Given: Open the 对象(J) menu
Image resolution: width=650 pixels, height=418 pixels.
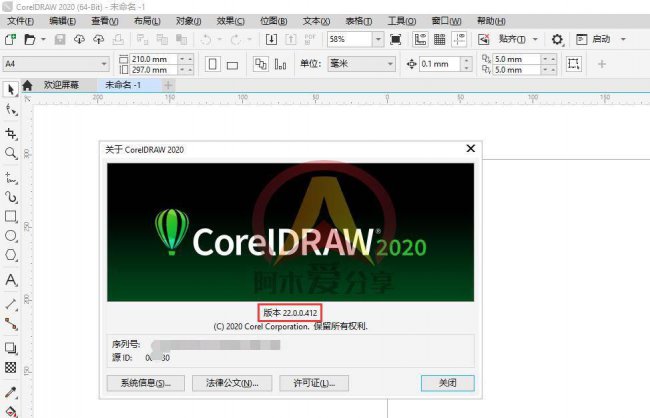Looking at the screenshot, I should click(x=189, y=21).
